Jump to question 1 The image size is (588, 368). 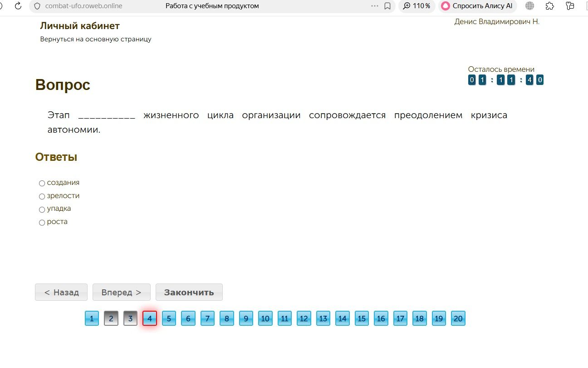point(92,318)
